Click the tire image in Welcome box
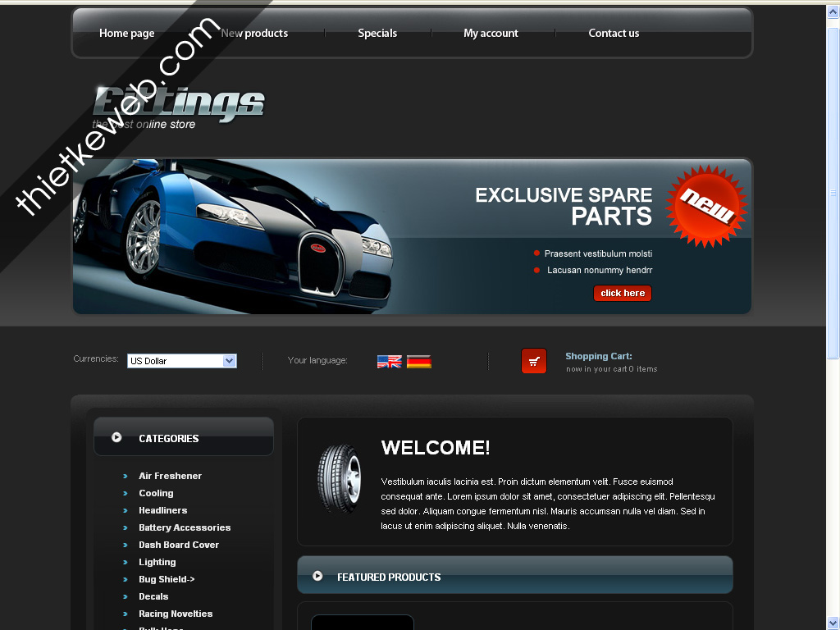 pos(340,478)
